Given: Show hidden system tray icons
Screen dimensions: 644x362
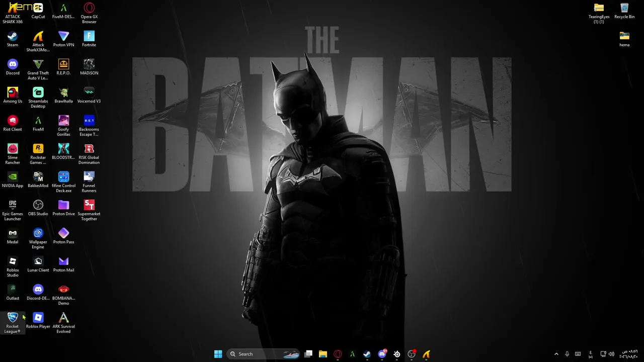Looking at the screenshot, I should click(x=556, y=354).
